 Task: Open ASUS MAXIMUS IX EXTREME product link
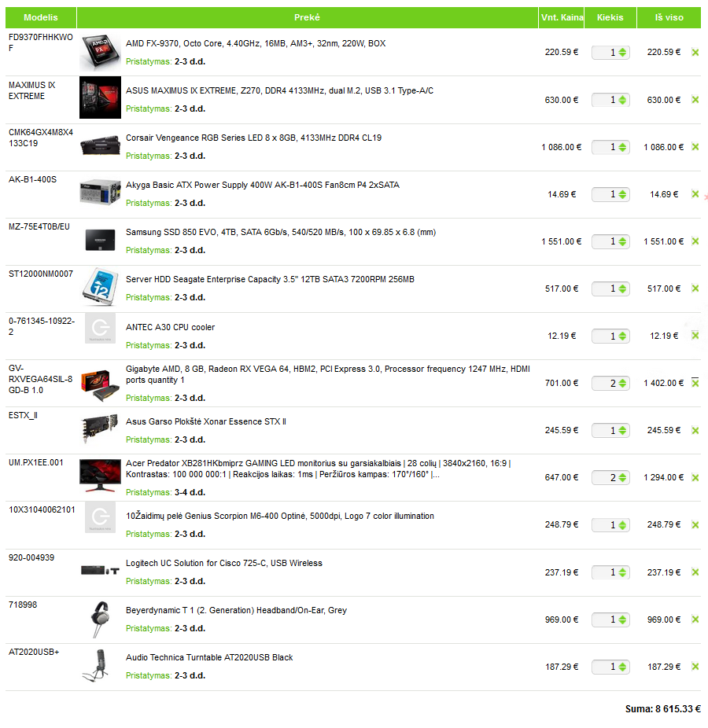pos(279,90)
